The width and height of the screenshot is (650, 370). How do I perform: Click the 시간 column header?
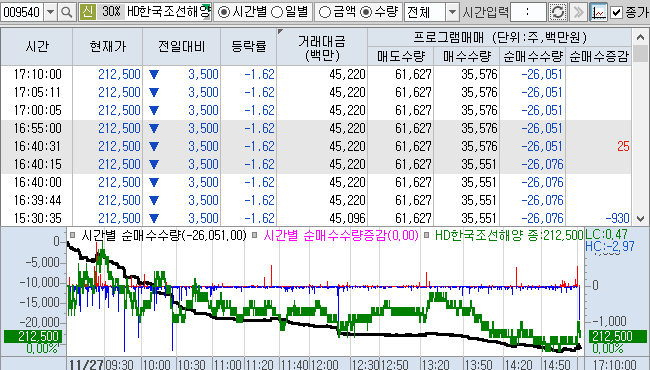pos(37,46)
